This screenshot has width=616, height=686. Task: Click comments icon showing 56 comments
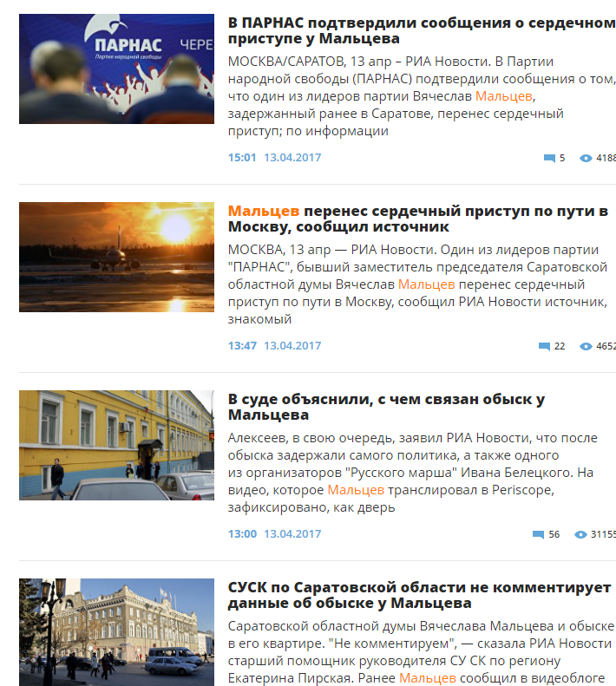(538, 534)
